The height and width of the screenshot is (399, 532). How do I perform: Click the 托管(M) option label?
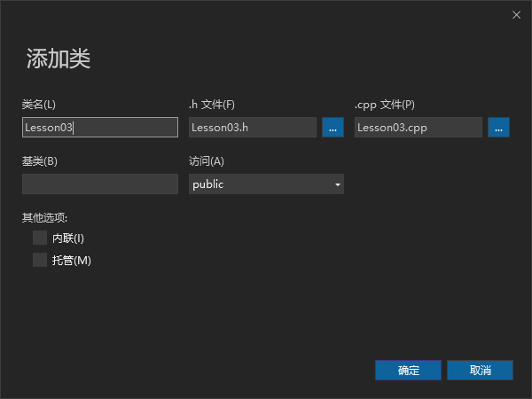click(72, 261)
